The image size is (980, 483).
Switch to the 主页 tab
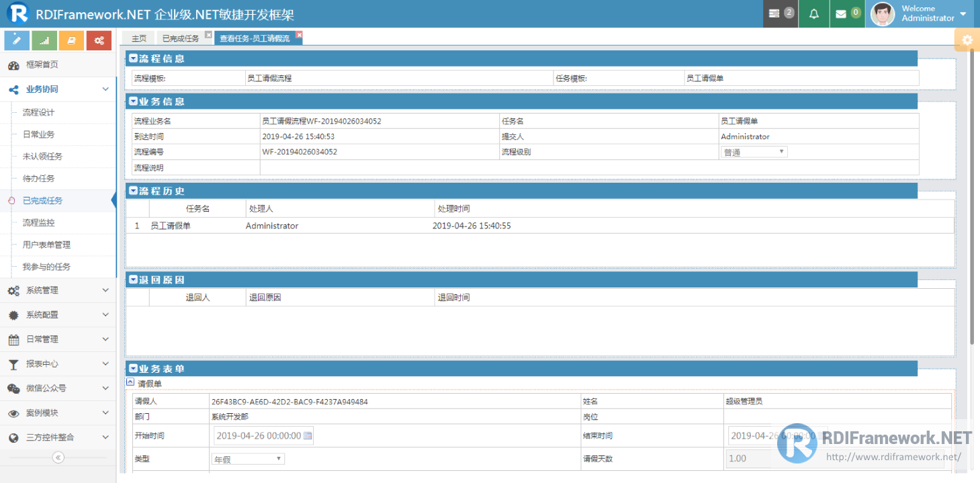point(138,38)
